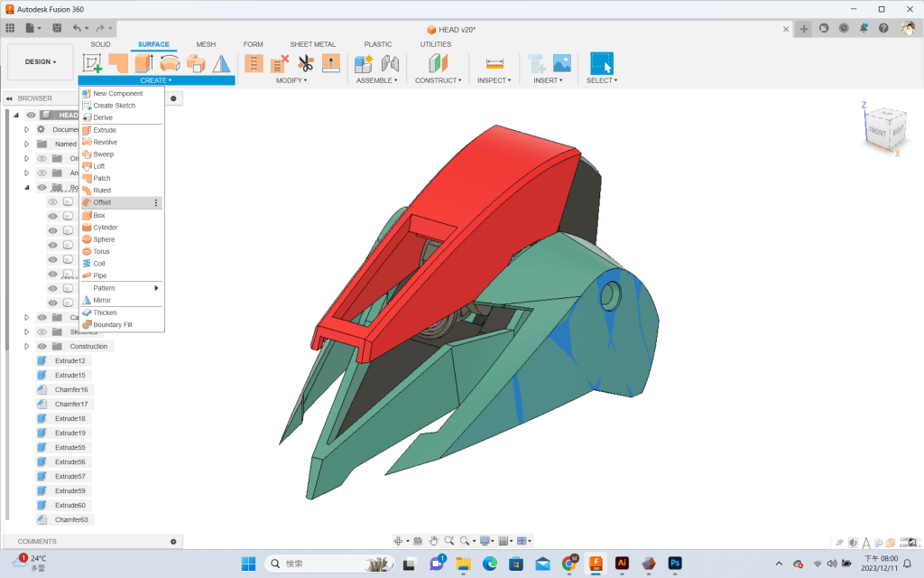Select Offset in the Create menu

click(102, 202)
